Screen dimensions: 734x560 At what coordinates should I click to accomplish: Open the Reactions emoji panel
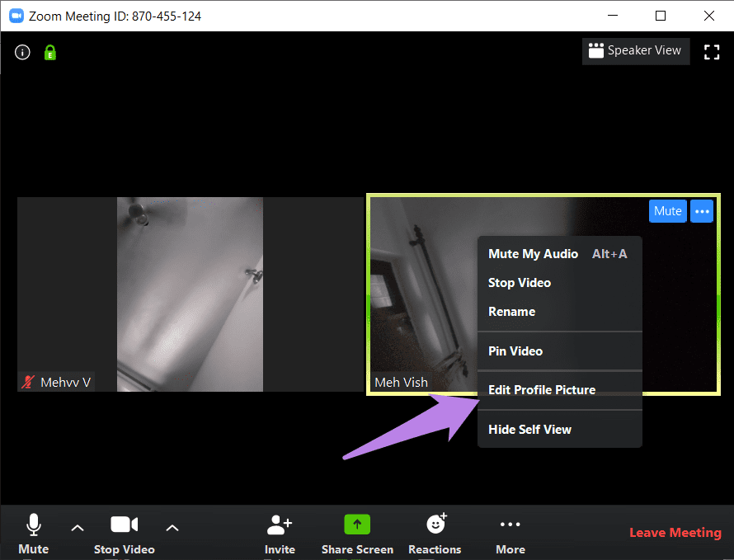pos(435,533)
